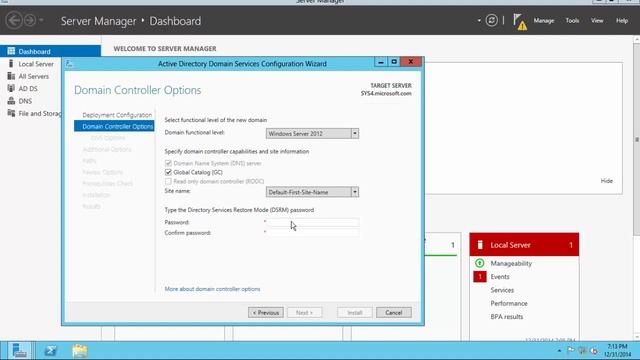Open the Tools menu
640x360 pixels.
pyautogui.click(x=572, y=20)
